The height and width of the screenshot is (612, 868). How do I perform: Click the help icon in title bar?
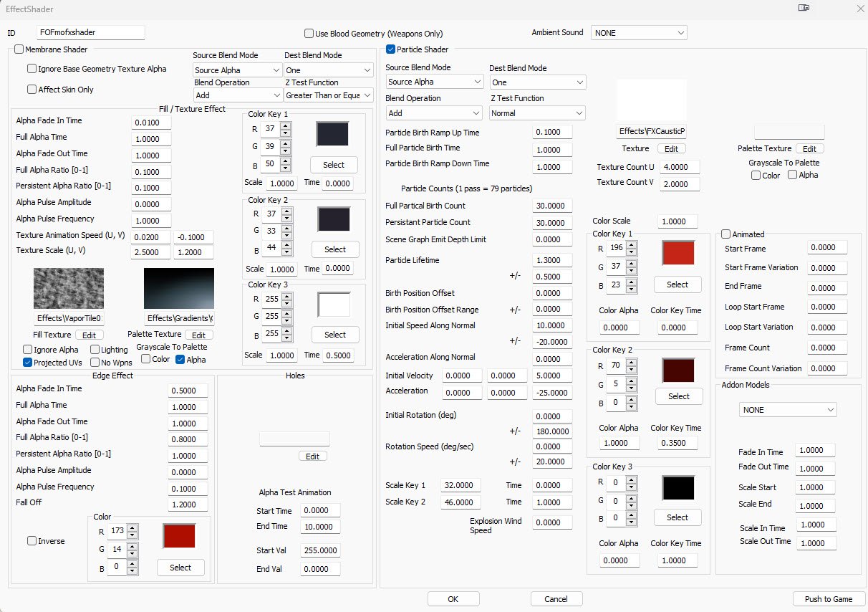[x=804, y=9]
